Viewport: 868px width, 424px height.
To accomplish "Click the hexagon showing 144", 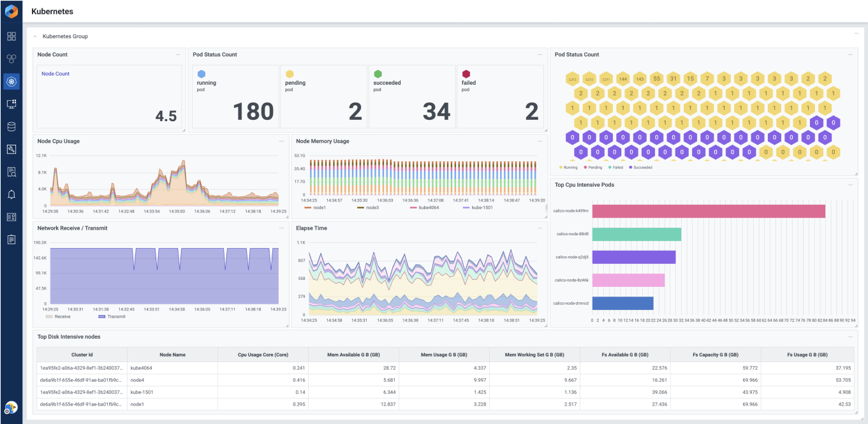I will (x=622, y=79).
